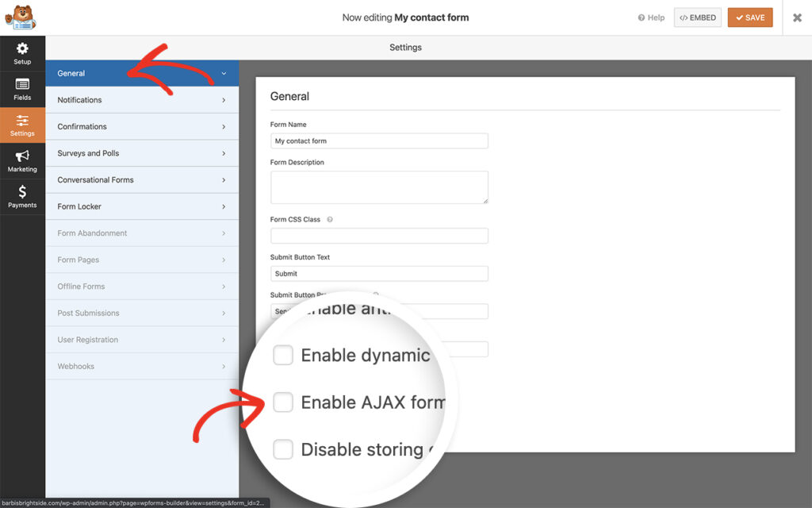Open the Marketing megaphone panel
The width and height of the screenshot is (812, 508).
point(21,160)
